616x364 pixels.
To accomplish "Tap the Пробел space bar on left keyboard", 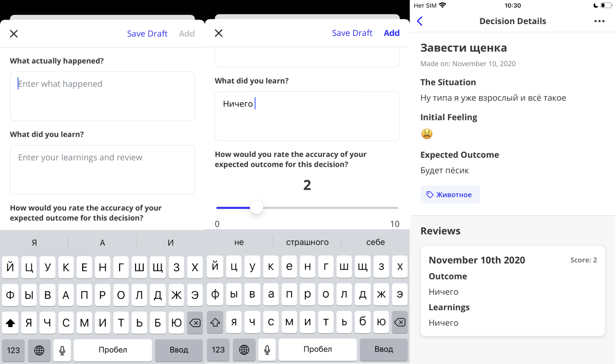I will [113, 350].
